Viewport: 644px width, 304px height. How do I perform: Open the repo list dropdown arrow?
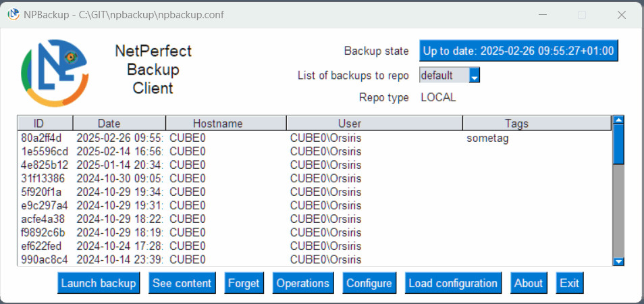click(475, 76)
